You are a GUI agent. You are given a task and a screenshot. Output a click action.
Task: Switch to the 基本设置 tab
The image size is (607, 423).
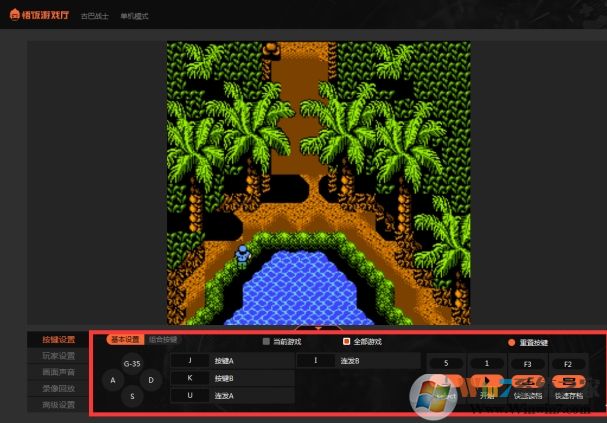click(x=126, y=340)
